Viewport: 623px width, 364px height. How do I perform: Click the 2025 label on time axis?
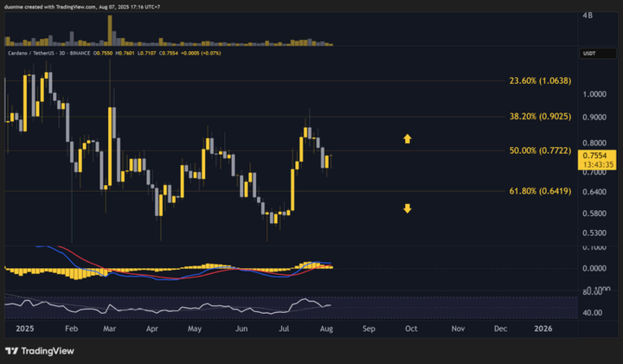point(25,329)
